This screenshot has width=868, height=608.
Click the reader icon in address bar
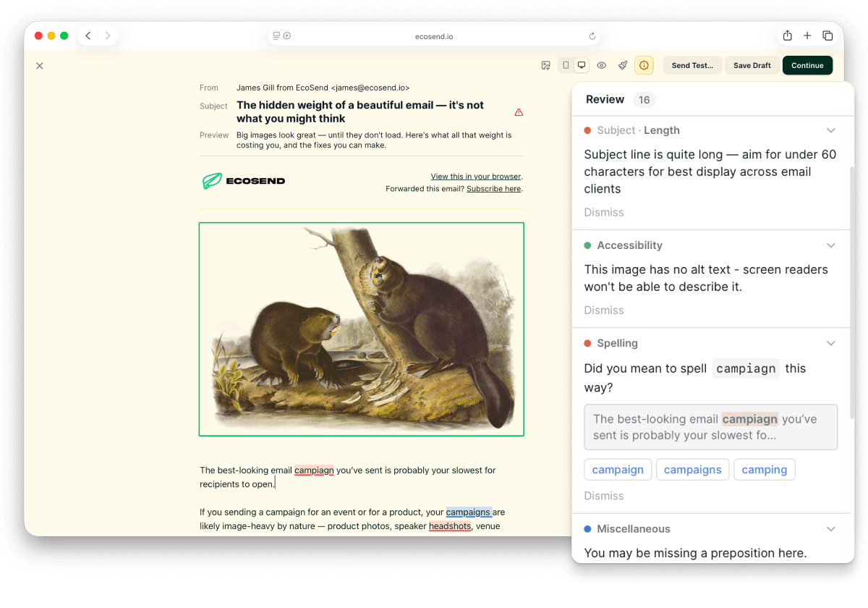coord(276,36)
